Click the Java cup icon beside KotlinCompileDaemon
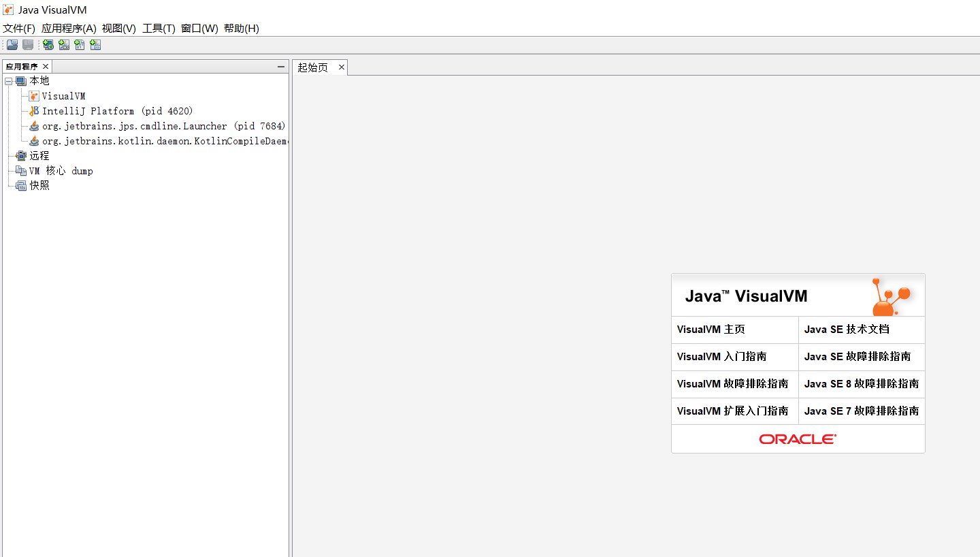Image resolution: width=980 pixels, height=557 pixels. [34, 141]
